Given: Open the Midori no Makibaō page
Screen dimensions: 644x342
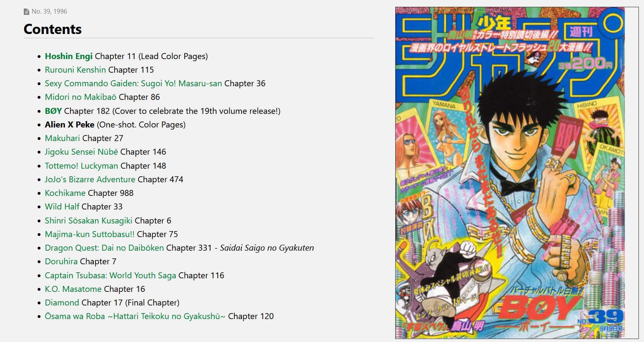Looking at the screenshot, I should [x=81, y=97].
